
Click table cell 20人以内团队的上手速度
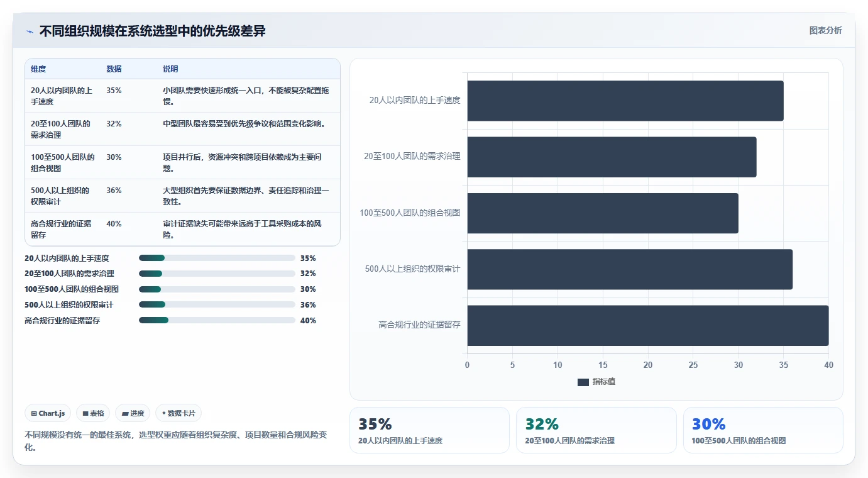(63, 96)
